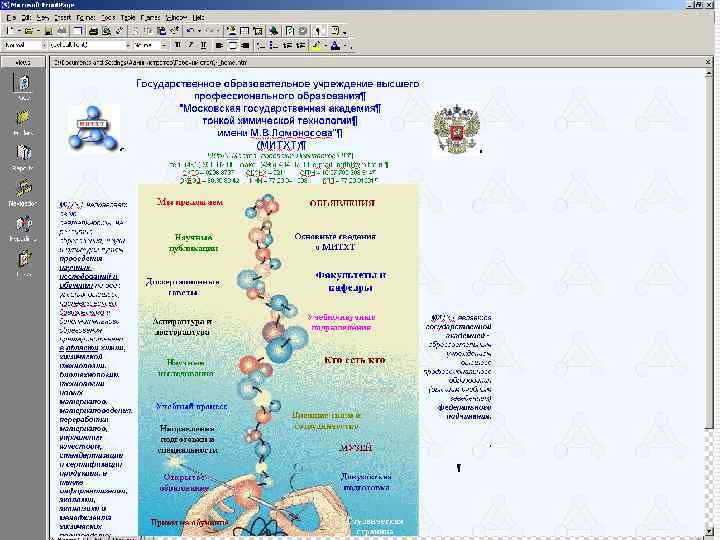Click Increase Indent icon
720x540 pixels.
(x=300, y=45)
